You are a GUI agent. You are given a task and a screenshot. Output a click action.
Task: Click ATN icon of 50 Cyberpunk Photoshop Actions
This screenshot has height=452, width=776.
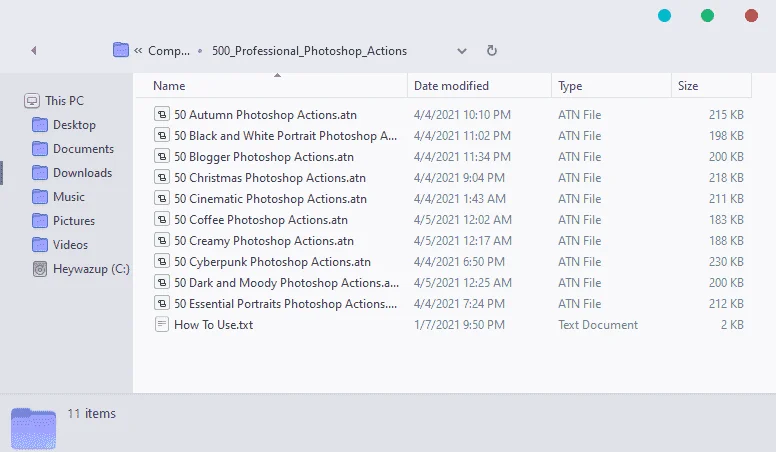[161, 261]
